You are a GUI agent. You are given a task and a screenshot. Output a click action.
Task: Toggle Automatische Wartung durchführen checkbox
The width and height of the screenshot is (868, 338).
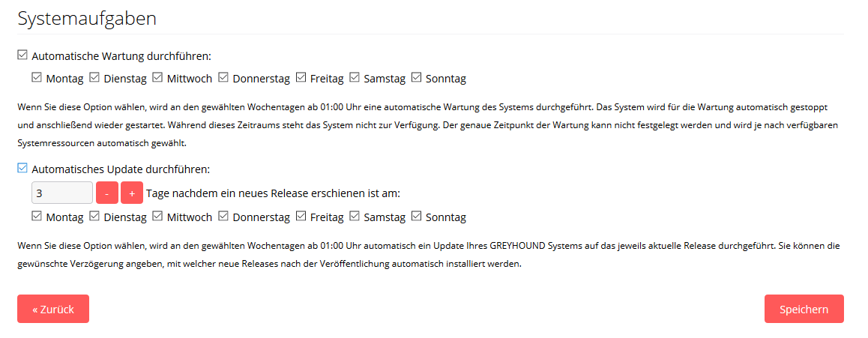[22, 55]
